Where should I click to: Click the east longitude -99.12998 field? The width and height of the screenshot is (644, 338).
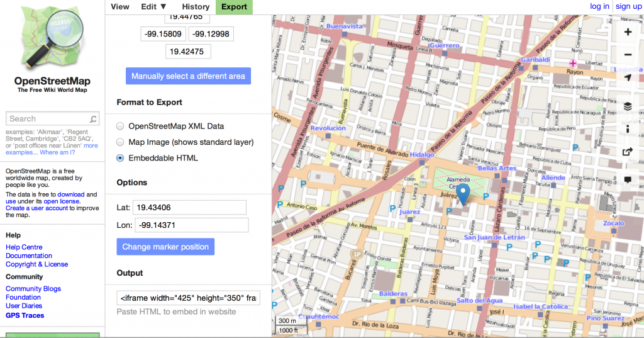click(x=211, y=34)
